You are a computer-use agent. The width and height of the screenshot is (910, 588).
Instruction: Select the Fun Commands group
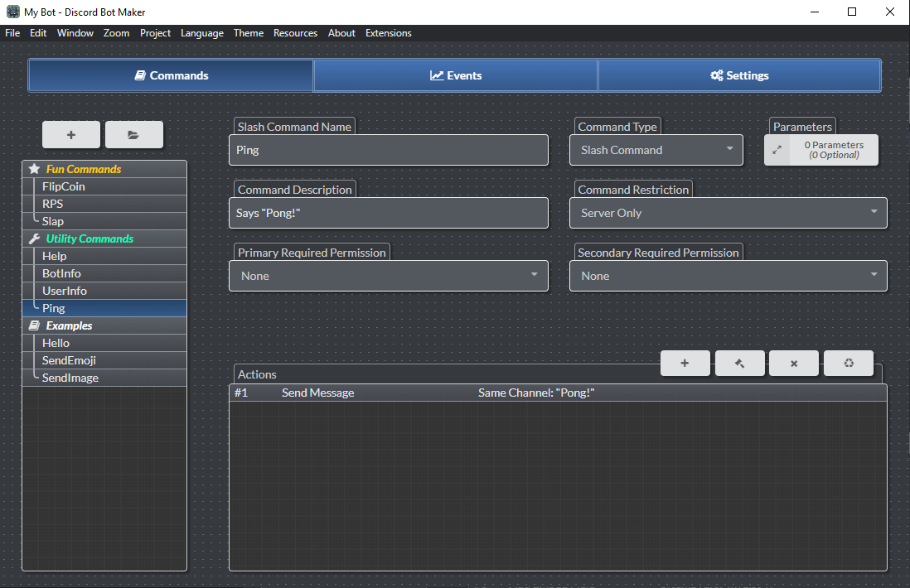104,169
